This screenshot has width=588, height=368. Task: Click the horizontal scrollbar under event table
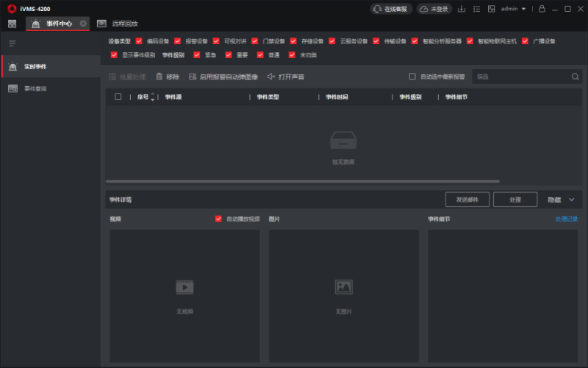coord(302,181)
